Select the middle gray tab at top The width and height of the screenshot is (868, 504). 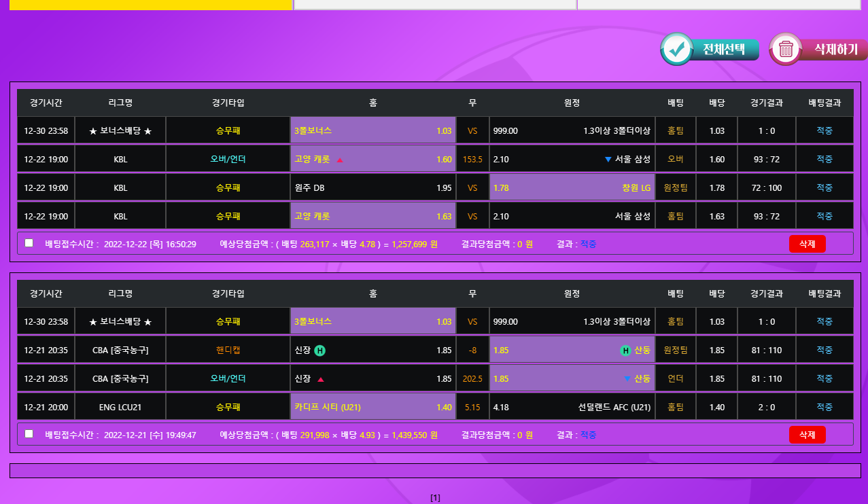click(435, 5)
